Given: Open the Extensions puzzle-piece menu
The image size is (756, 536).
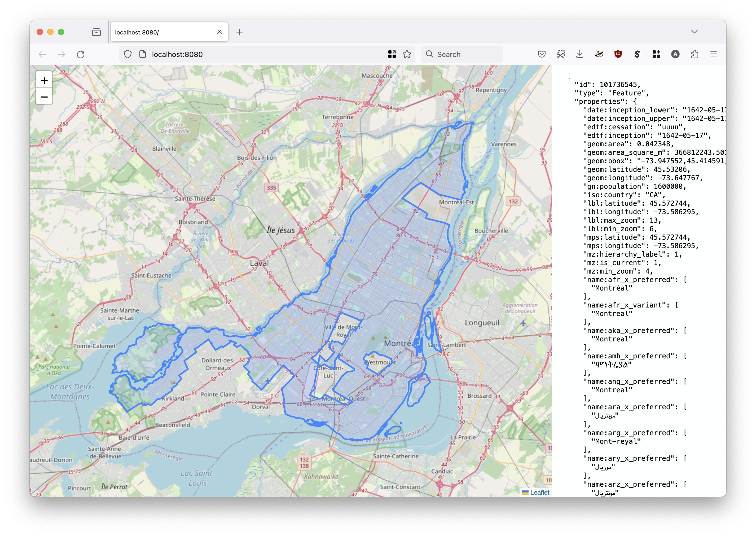Looking at the screenshot, I should click(x=695, y=54).
